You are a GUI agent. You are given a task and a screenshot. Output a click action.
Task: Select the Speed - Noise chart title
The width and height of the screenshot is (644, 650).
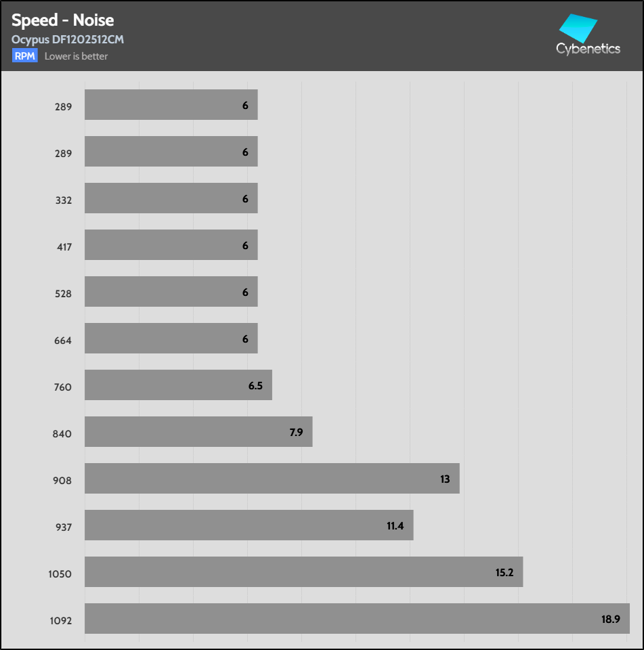[62, 20]
